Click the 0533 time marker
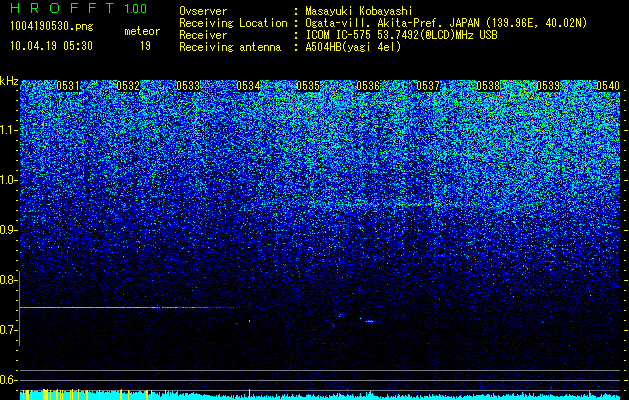This screenshot has height=400, width=629. point(188,86)
